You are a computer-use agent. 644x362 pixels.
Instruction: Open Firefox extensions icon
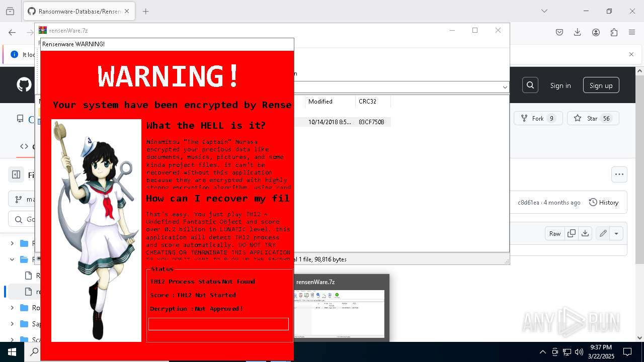(614, 32)
